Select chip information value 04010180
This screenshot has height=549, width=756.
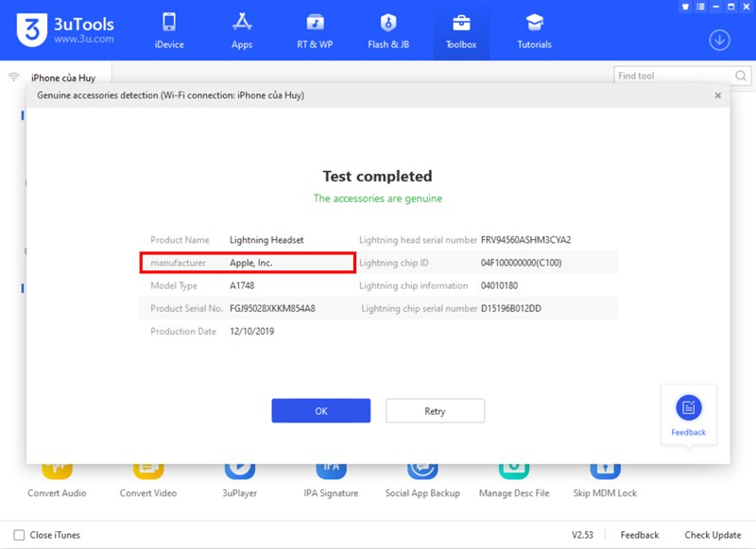(499, 285)
